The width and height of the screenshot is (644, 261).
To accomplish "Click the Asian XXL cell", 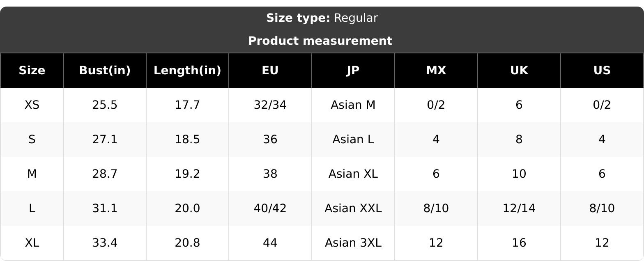I will tap(353, 208).
